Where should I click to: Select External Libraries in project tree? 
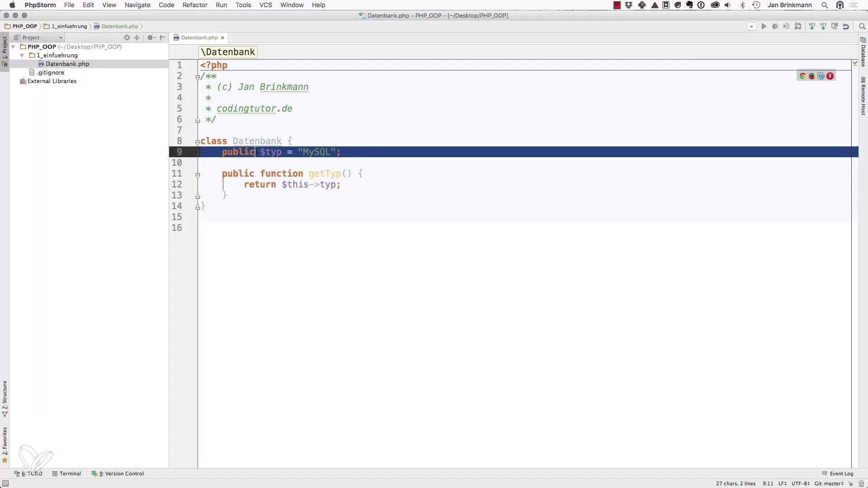coord(52,81)
